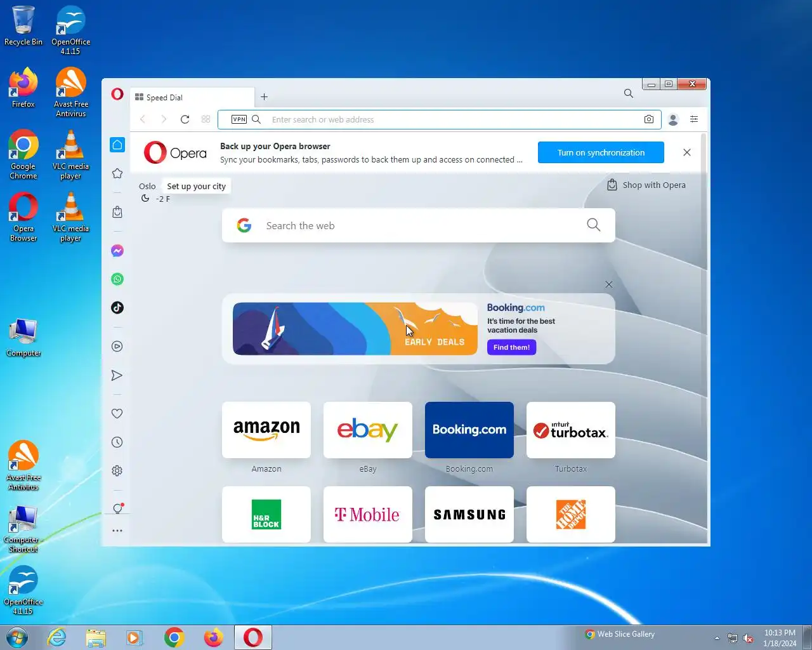Open History clock icon in sidebar

(117, 442)
